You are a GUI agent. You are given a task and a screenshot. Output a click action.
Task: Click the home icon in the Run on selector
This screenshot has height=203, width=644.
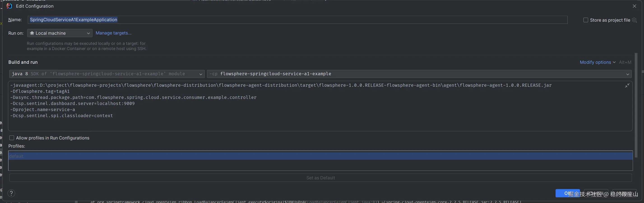pos(32,33)
